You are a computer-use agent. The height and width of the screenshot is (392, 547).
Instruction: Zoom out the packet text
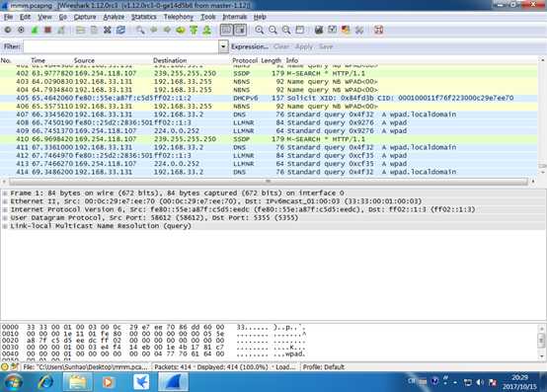click(273, 30)
